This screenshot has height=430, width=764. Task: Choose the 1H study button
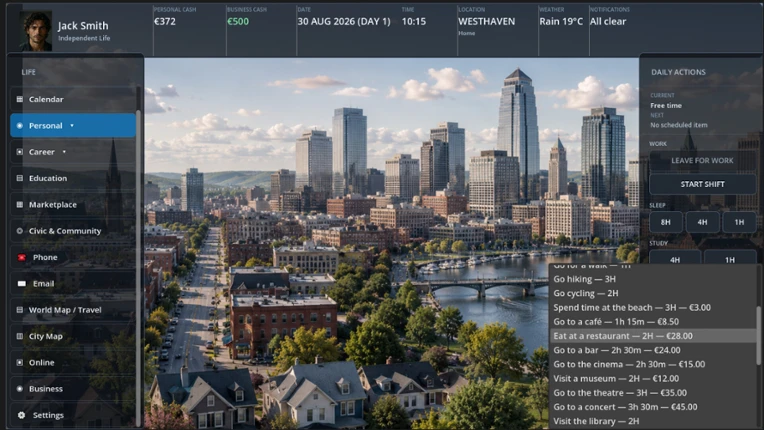[x=729, y=258]
